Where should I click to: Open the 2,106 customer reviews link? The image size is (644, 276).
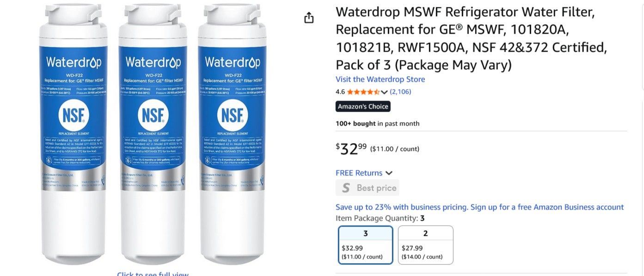[x=400, y=92]
